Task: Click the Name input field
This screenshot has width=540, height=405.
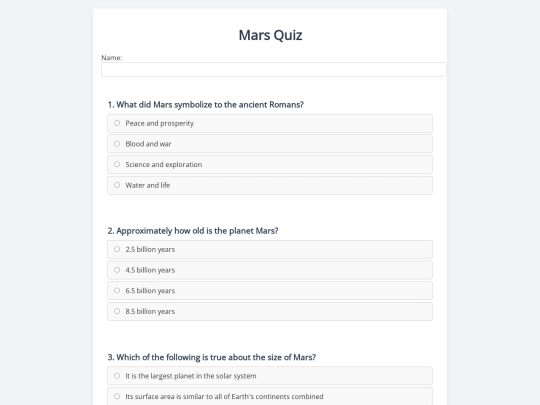Action: coord(273,70)
